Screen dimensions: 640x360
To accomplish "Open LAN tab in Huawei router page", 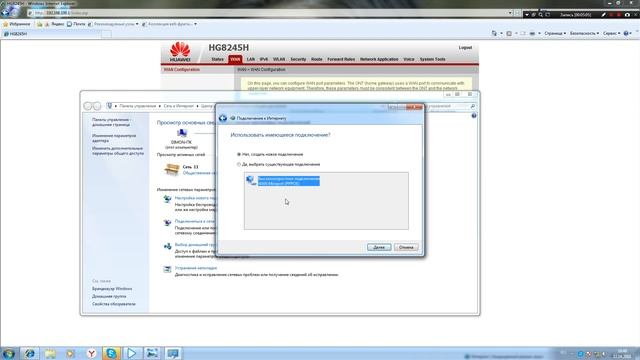I will click(x=251, y=60).
